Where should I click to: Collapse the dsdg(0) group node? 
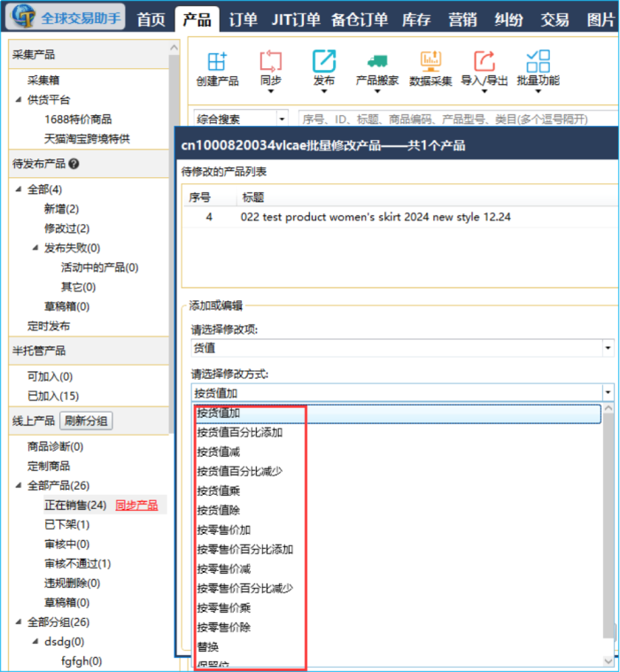(35, 642)
